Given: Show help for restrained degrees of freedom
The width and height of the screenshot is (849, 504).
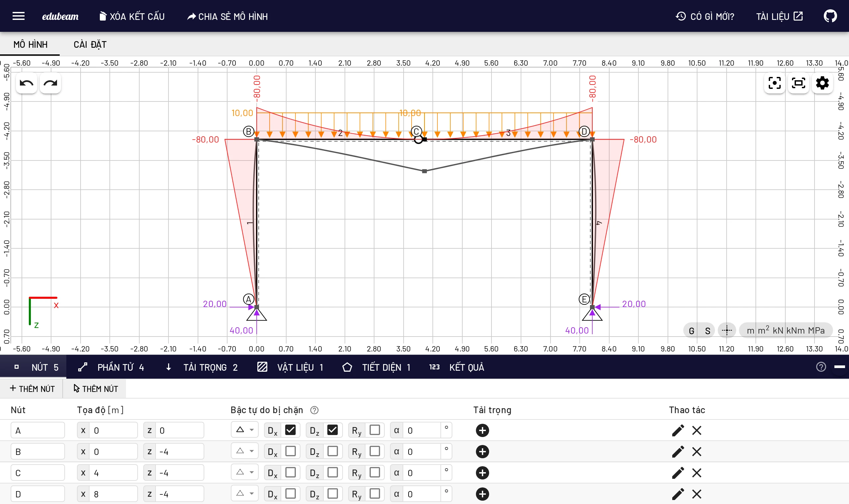Looking at the screenshot, I should pos(314,410).
